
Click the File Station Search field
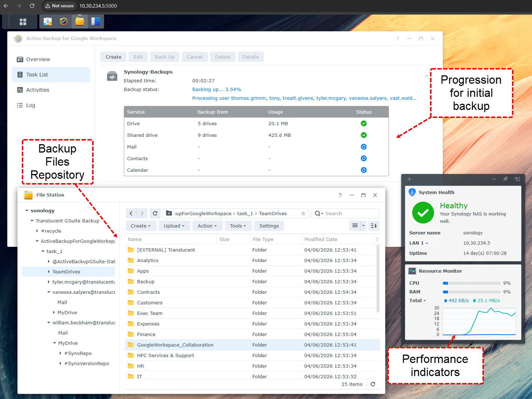click(345, 213)
